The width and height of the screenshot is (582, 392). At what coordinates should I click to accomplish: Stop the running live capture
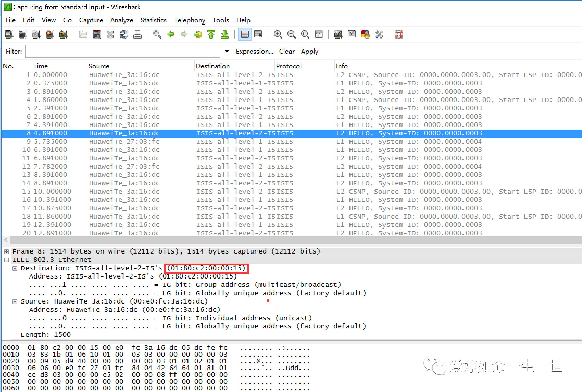click(49, 34)
